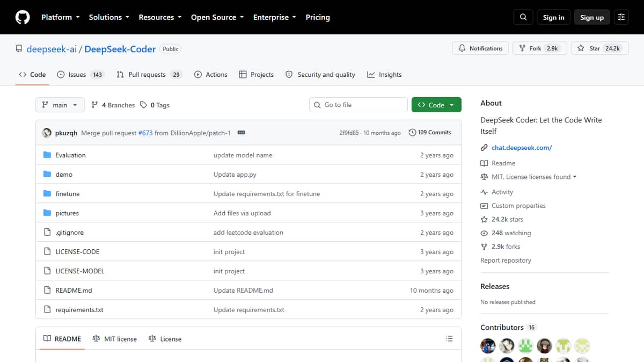Switch to the License tab
Viewport: 644px width, 362px height.
(165, 339)
